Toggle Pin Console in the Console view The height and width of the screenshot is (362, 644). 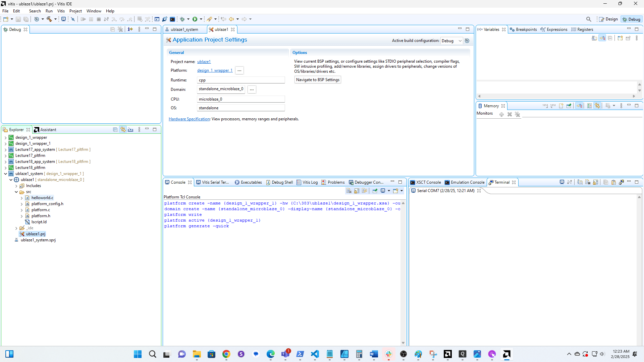tap(375, 191)
